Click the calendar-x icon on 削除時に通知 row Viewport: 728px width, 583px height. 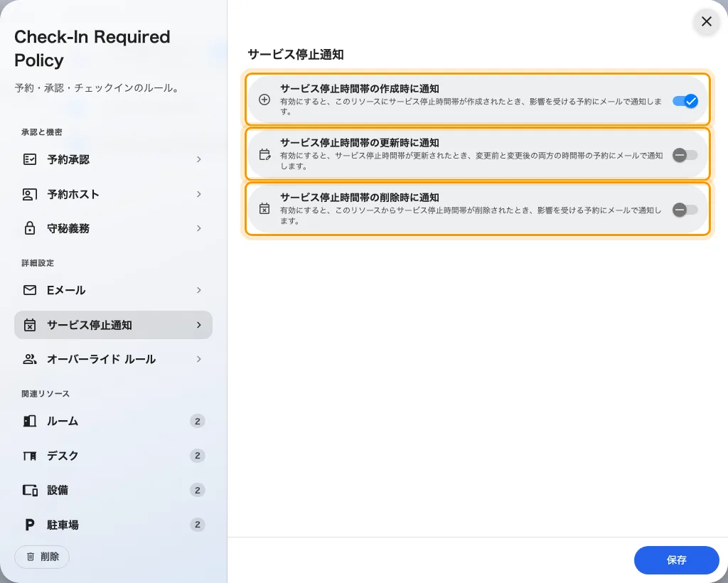(264, 208)
